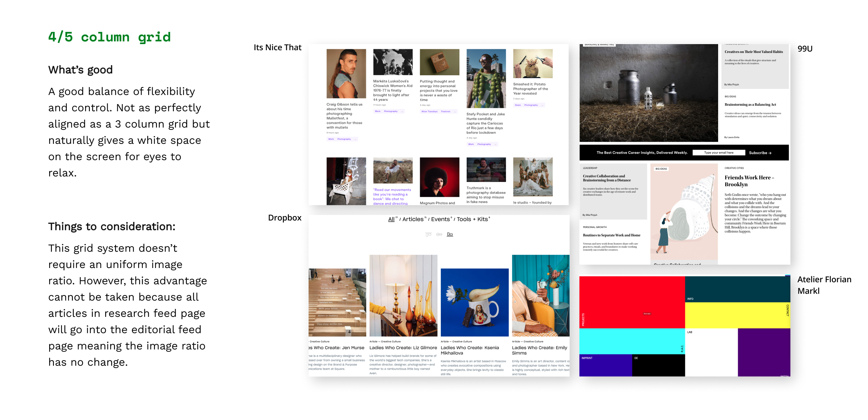Open the Jen Murse staircase photo
868x420 pixels.
337,302
